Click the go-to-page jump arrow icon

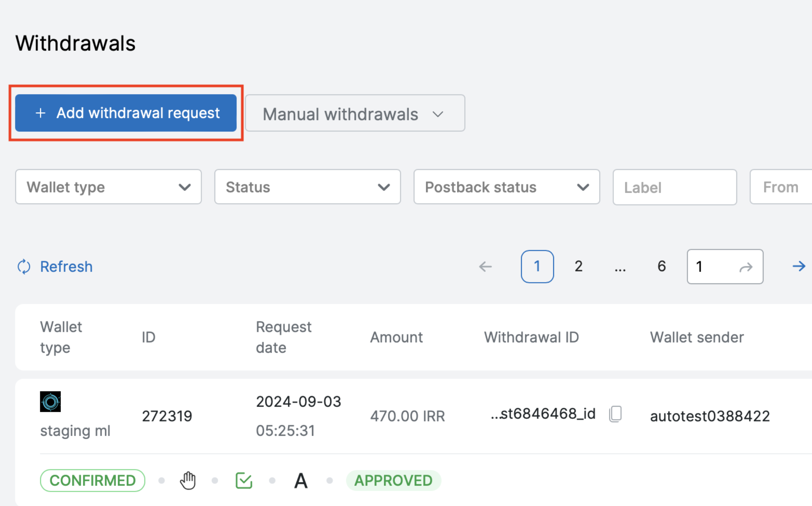(x=746, y=267)
